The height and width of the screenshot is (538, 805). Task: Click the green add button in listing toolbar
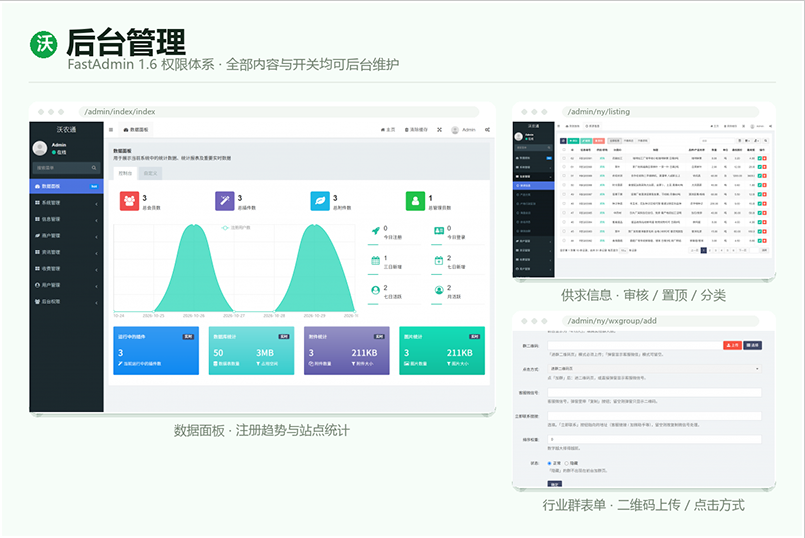coord(573,141)
